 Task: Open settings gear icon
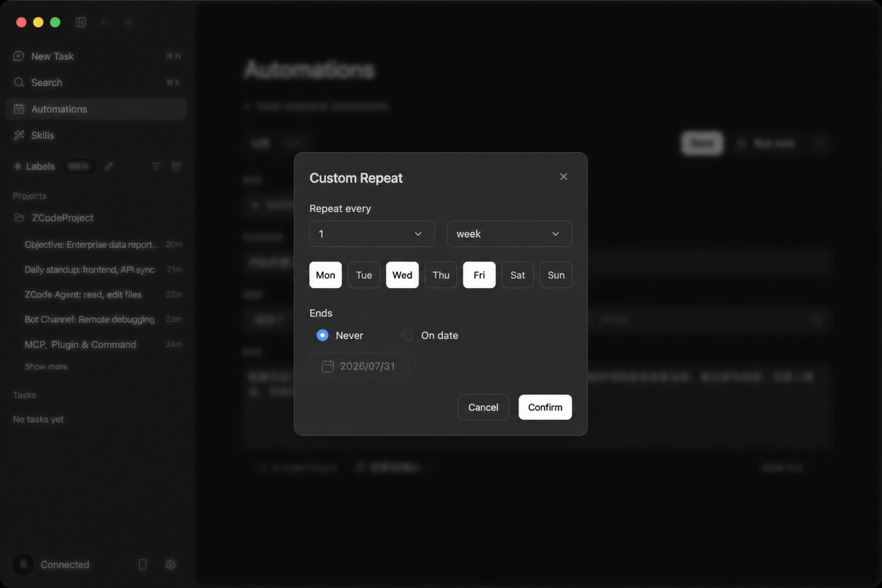coord(170,564)
